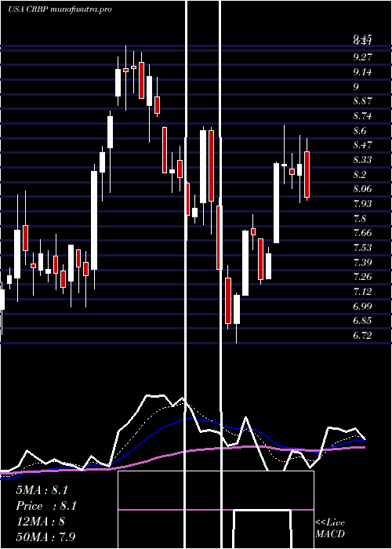Click the 9.27 price axis label
Viewport: 392px width, 549px height.
pos(362,56)
